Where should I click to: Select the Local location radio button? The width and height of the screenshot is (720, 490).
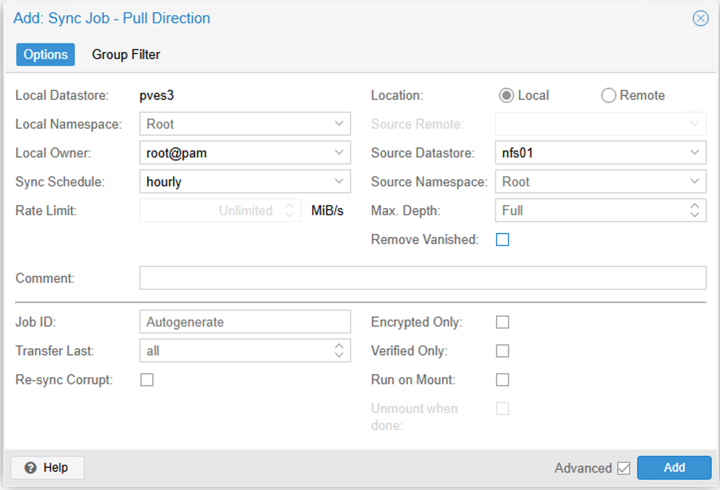click(507, 96)
